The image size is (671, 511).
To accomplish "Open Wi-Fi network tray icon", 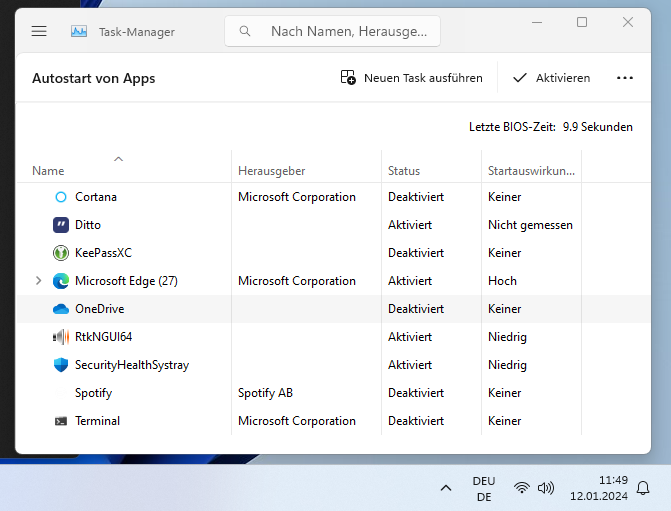I will pos(522,488).
